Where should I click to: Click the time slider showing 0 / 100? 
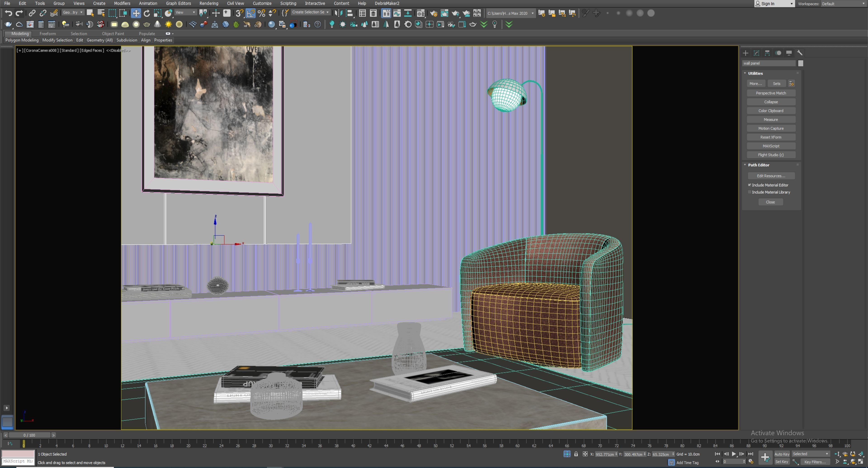[29, 435]
